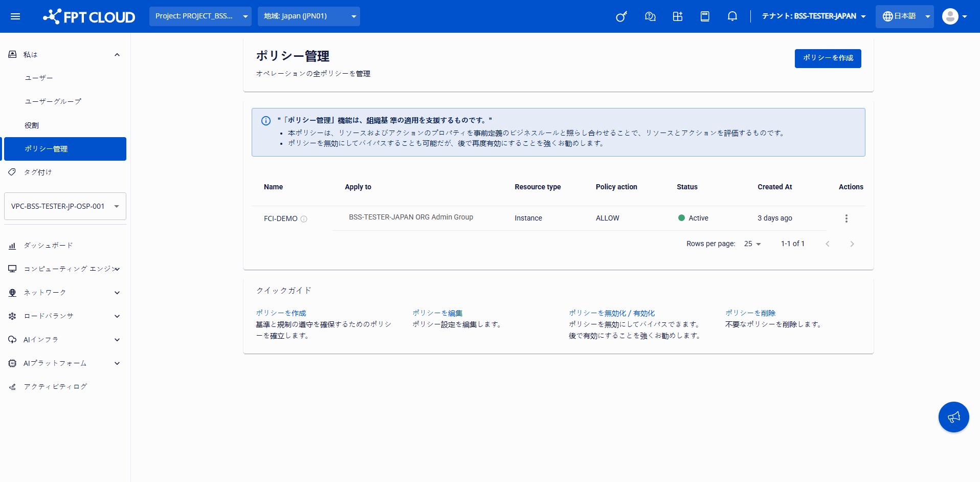Open the region Japan (JPN01) dropdown
This screenshot has height=482, width=980.
(x=309, y=16)
